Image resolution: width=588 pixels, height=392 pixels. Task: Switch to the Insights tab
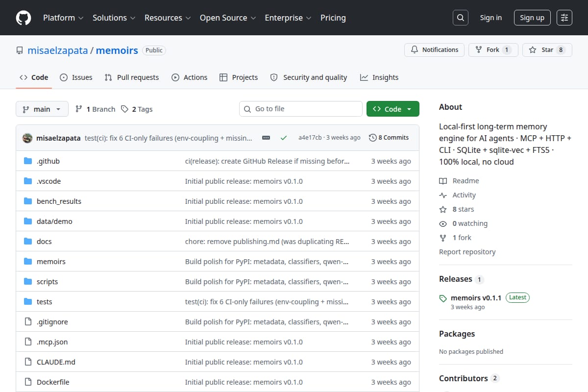tap(379, 77)
